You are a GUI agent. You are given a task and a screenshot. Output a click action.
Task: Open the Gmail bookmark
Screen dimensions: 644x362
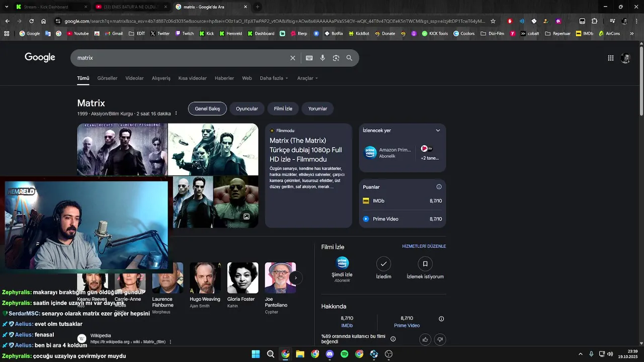pos(113,34)
